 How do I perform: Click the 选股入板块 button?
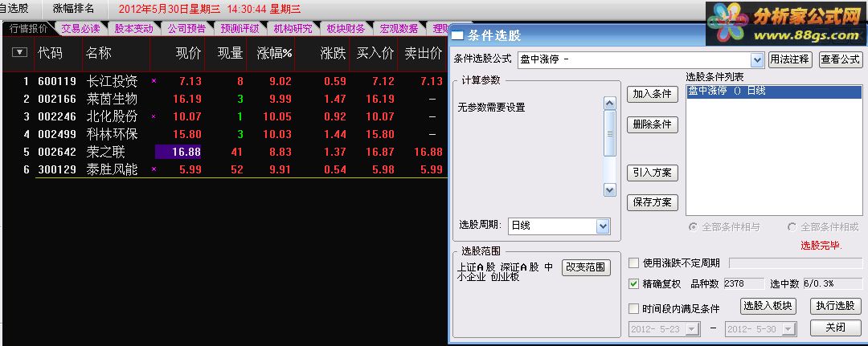coord(768,306)
